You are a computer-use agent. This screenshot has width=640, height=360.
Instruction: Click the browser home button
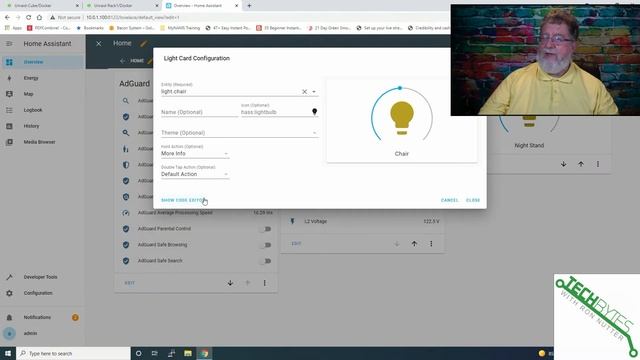39,18
